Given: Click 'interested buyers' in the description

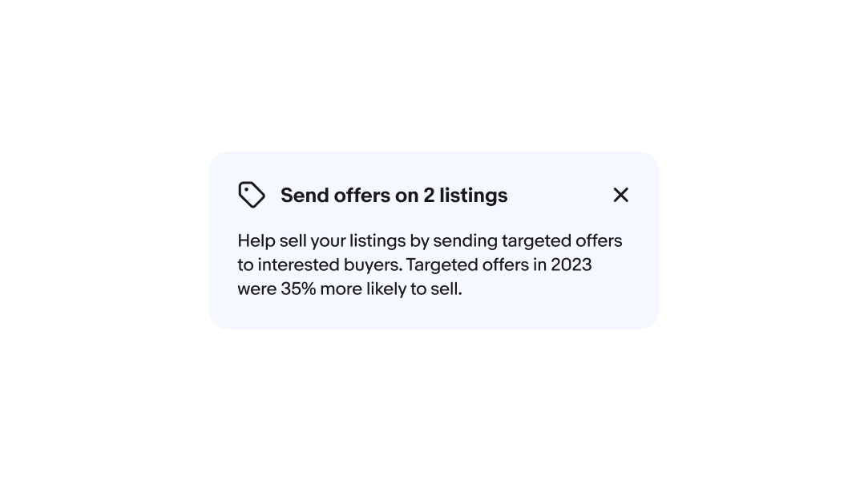Looking at the screenshot, I should tap(328, 265).
